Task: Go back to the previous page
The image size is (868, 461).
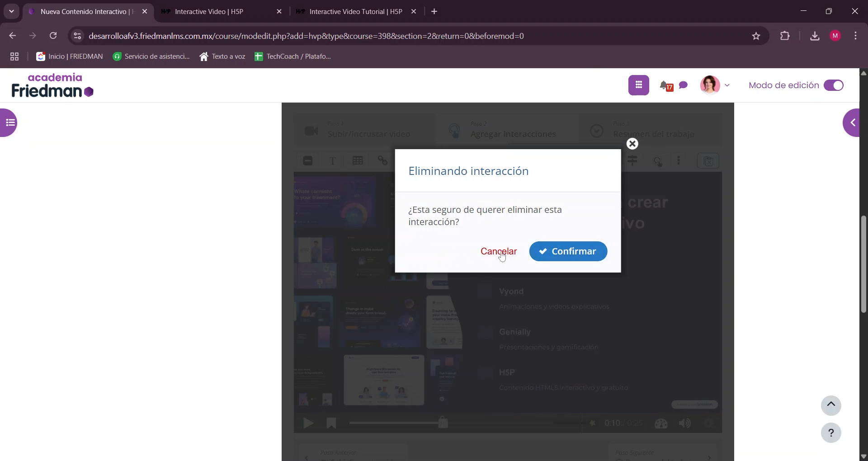Action: pyautogui.click(x=12, y=36)
